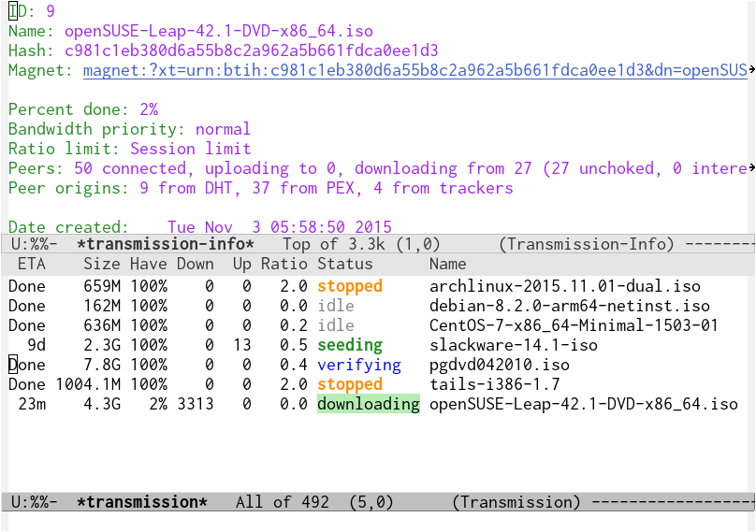Click stopped status of tails row
Screen dimensions: 756x532
[350, 384]
